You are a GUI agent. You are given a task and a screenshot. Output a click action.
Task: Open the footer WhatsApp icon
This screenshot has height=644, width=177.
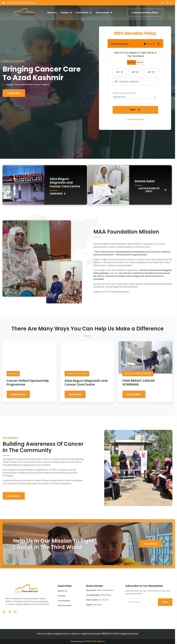click(x=15, y=612)
